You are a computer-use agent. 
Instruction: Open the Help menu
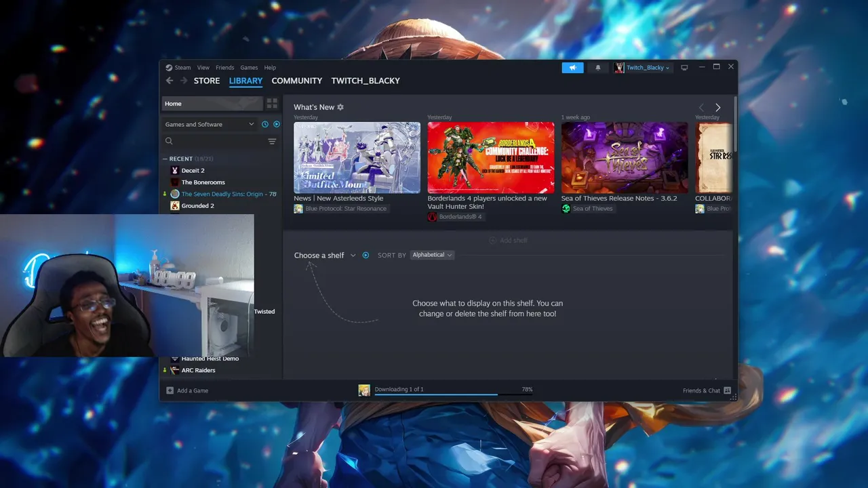(x=270, y=68)
